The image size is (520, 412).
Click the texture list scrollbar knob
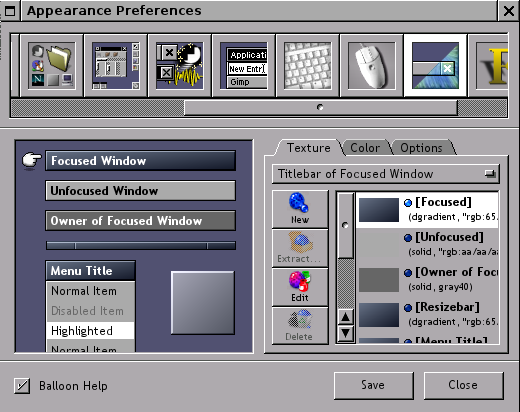coord(346,225)
